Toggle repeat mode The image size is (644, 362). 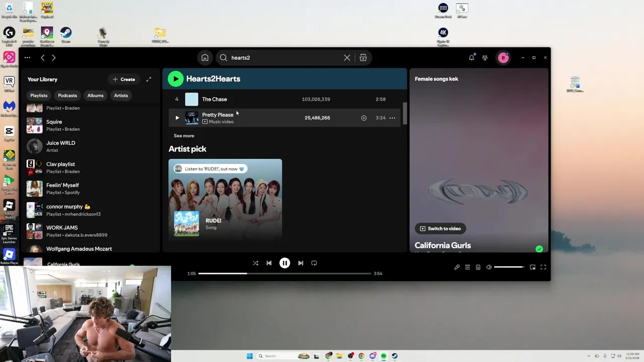pyautogui.click(x=314, y=263)
